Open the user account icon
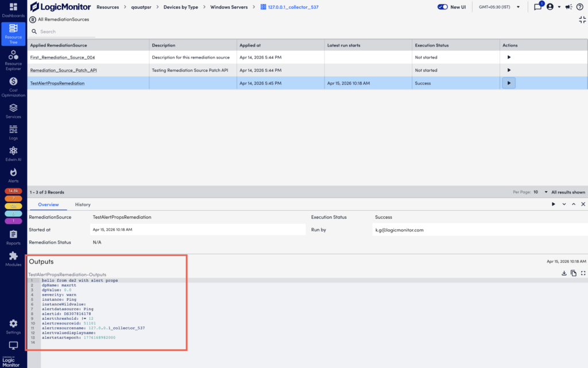Image resolution: width=588 pixels, height=368 pixels. pyautogui.click(x=550, y=7)
